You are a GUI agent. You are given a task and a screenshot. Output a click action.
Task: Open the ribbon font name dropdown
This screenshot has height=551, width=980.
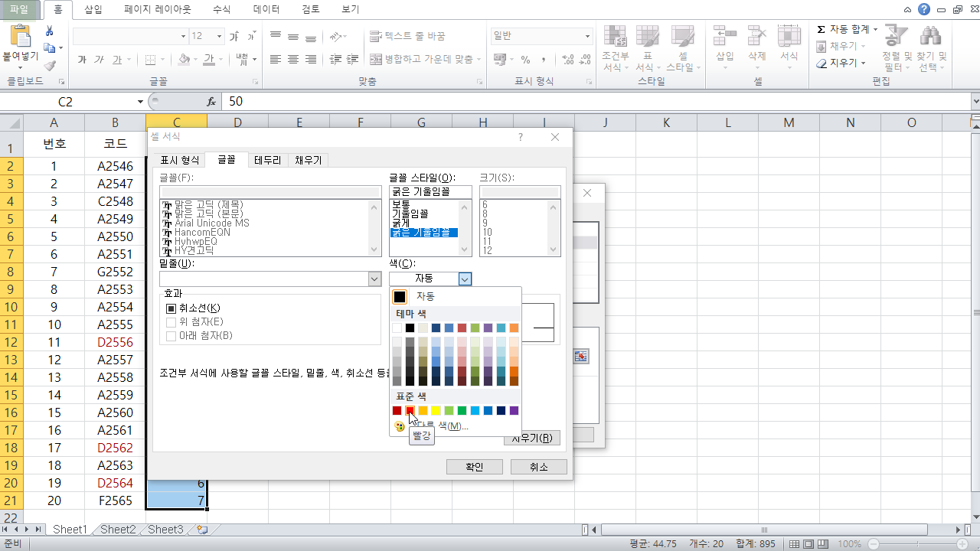click(x=183, y=36)
